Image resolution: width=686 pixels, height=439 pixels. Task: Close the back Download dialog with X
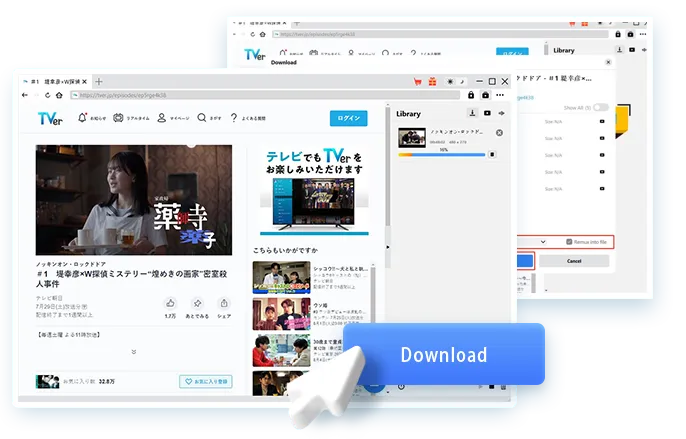(608, 62)
